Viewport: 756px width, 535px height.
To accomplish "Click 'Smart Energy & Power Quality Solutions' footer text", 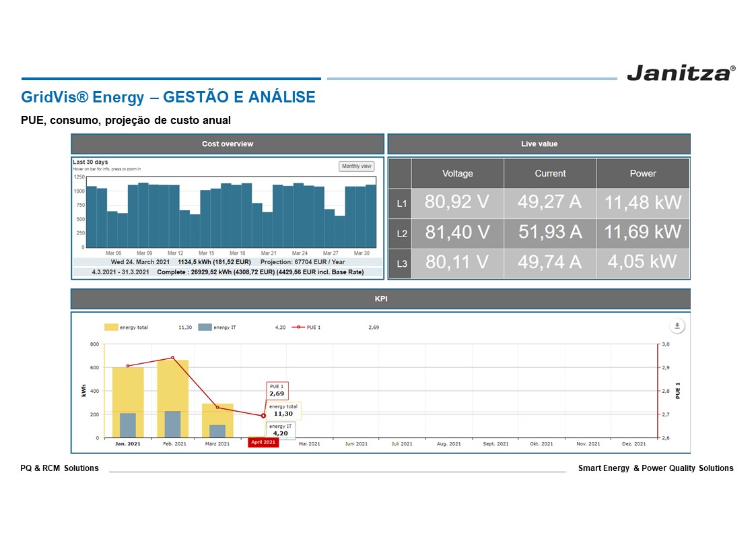I will [656, 468].
